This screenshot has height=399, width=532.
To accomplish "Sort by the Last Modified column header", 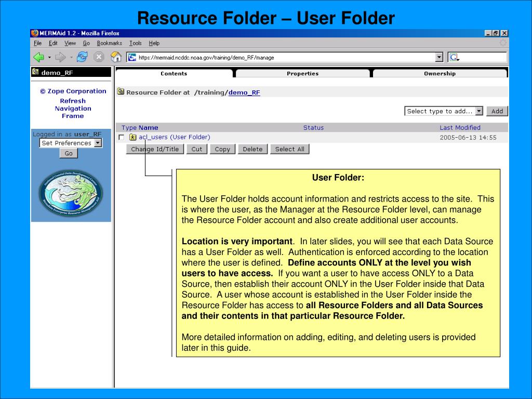I will pos(460,128).
